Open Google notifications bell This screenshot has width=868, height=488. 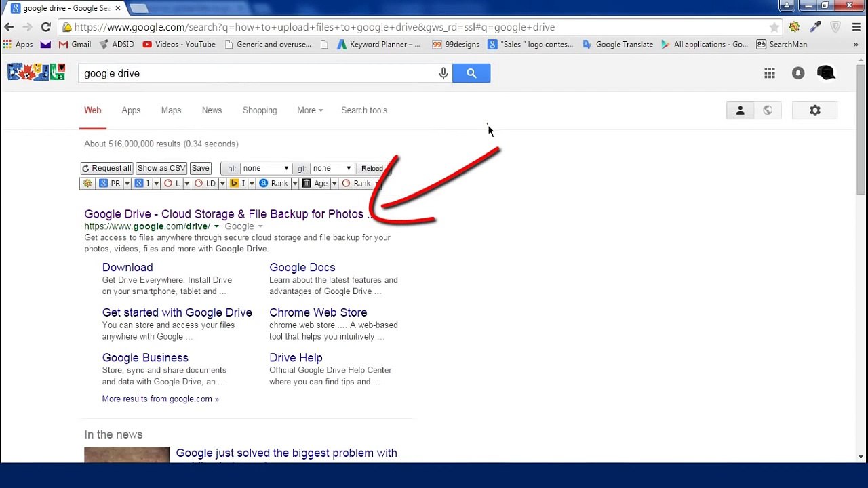tap(798, 73)
